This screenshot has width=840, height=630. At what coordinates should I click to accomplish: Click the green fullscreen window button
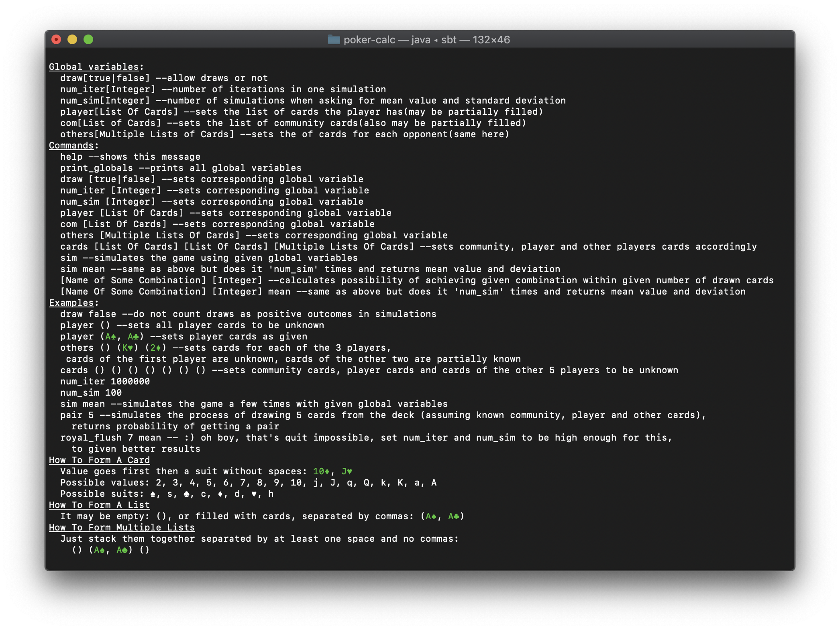tap(88, 39)
